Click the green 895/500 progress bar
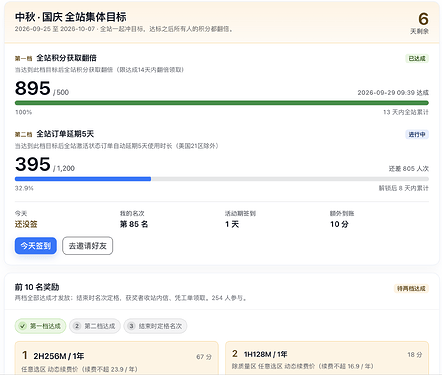This screenshot has width=442, height=375. click(x=222, y=103)
